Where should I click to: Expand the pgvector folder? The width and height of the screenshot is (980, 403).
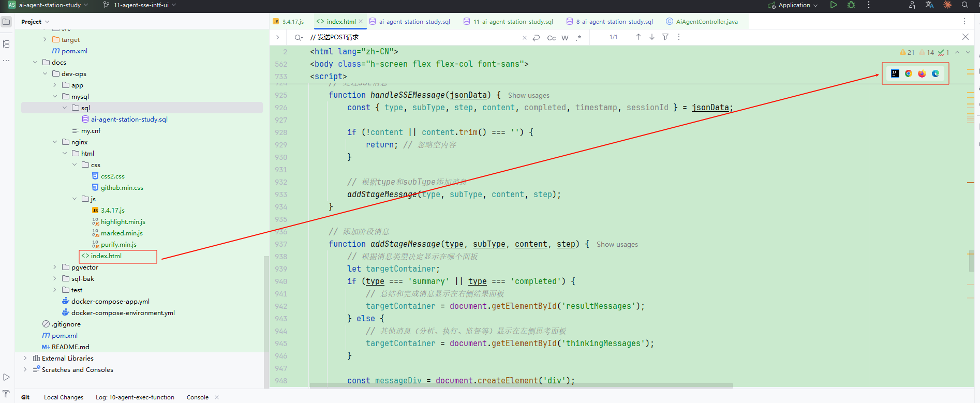point(55,267)
